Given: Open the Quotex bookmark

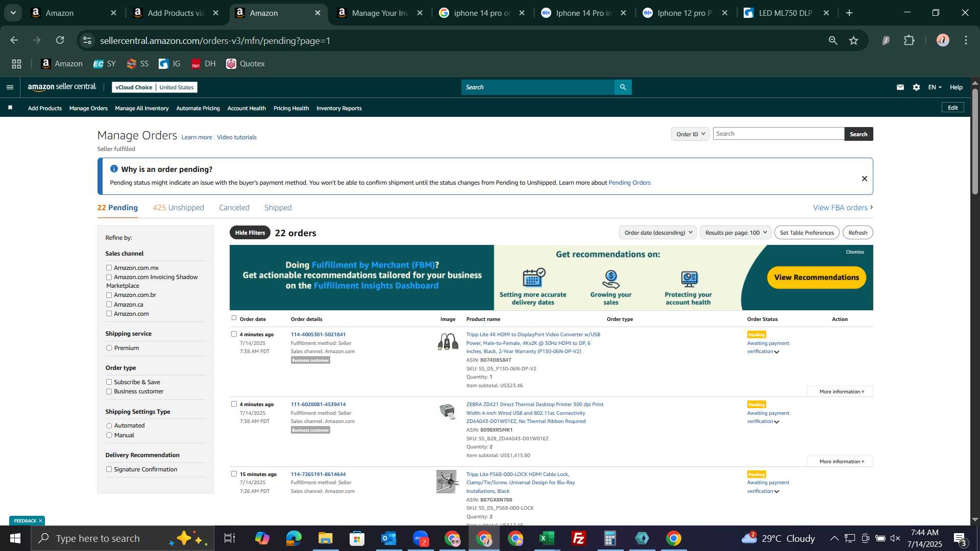Looking at the screenshot, I should (x=246, y=64).
